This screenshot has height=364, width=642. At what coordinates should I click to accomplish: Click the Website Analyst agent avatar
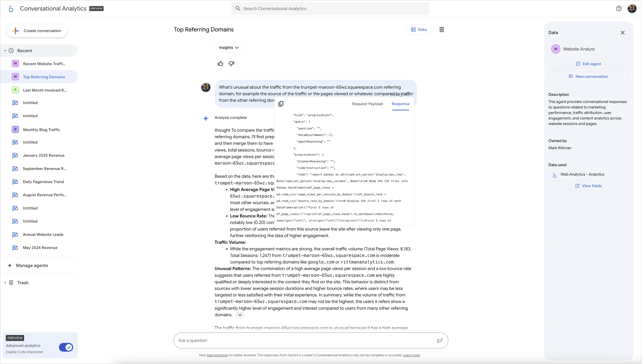556,49
